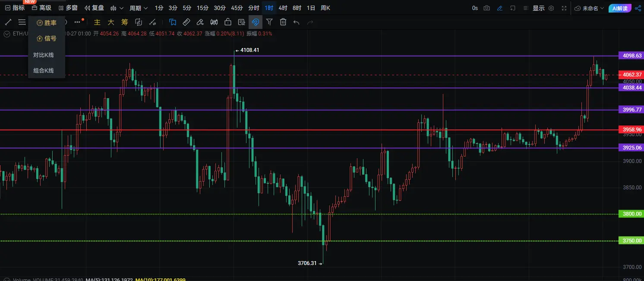Viewport: 644px width, 281px height.
Task: Select the trend line drawing tool
Action: click(8, 22)
